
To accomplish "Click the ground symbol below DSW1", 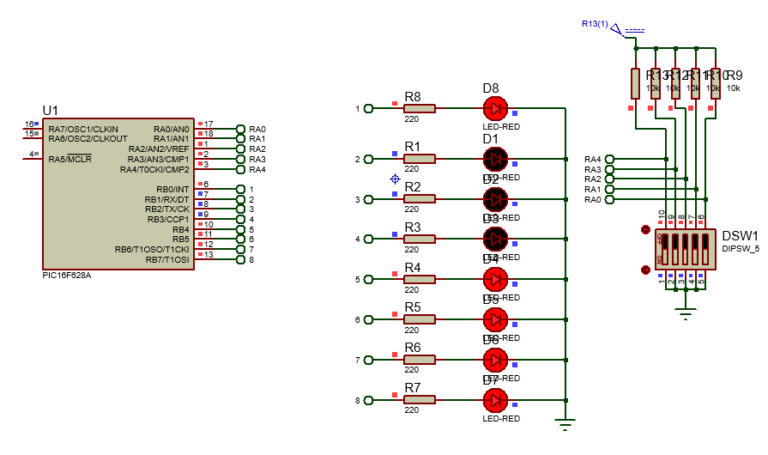I will point(685,312).
